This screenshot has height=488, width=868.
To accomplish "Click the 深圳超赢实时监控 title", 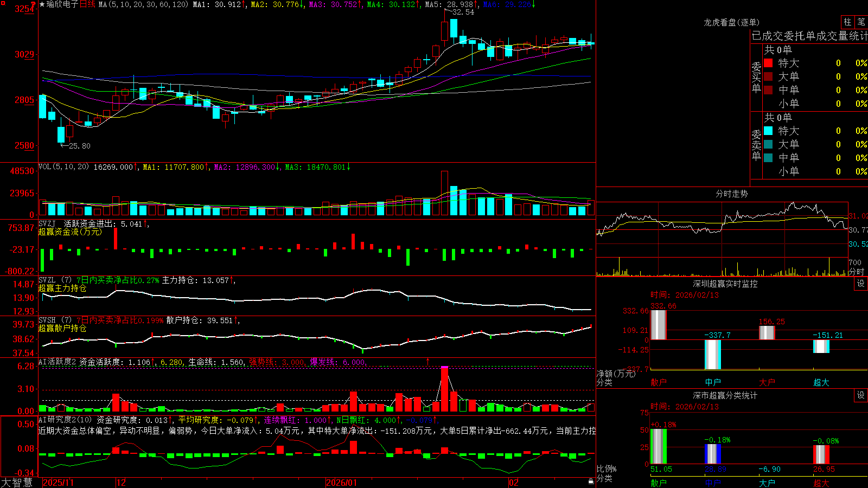I will pyautogui.click(x=725, y=284).
